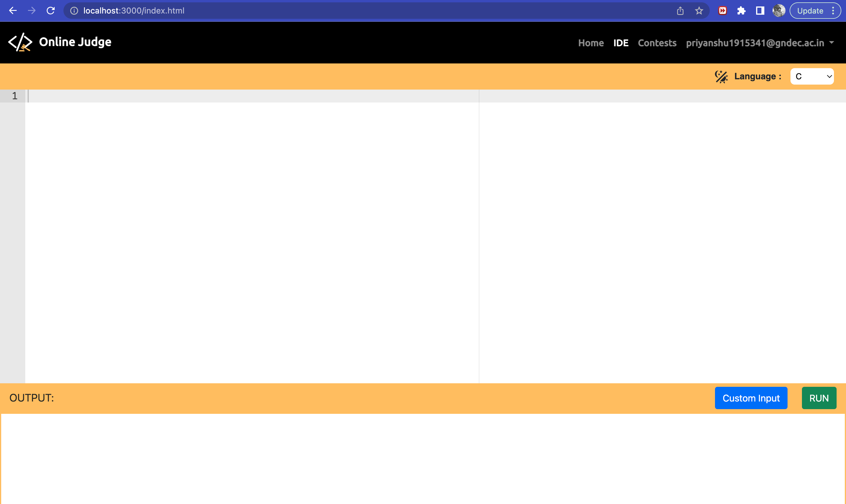The height and width of the screenshot is (504, 846).
Task: Click the RUN button
Action: point(818,398)
